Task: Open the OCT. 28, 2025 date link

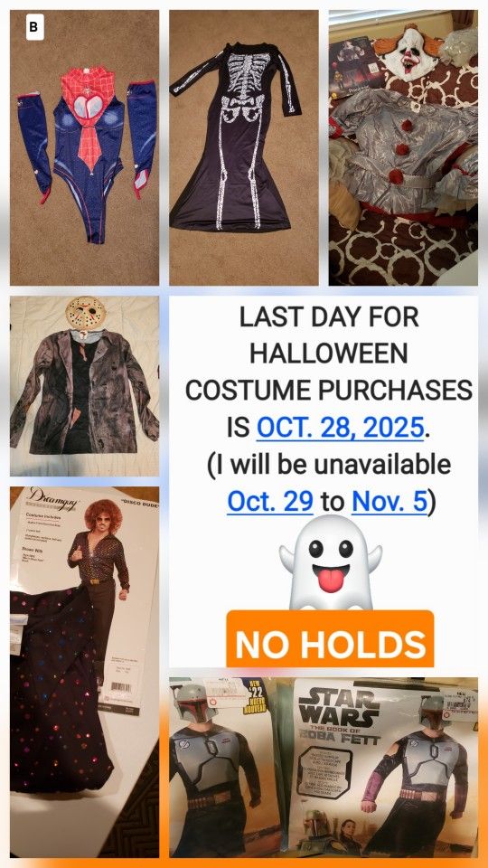Action: pos(341,428)
